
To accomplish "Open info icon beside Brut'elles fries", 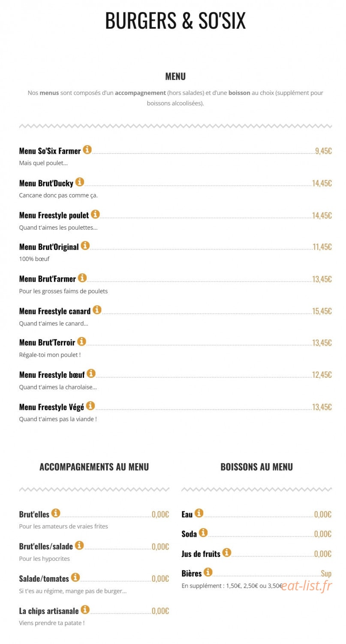I will 56,513.
